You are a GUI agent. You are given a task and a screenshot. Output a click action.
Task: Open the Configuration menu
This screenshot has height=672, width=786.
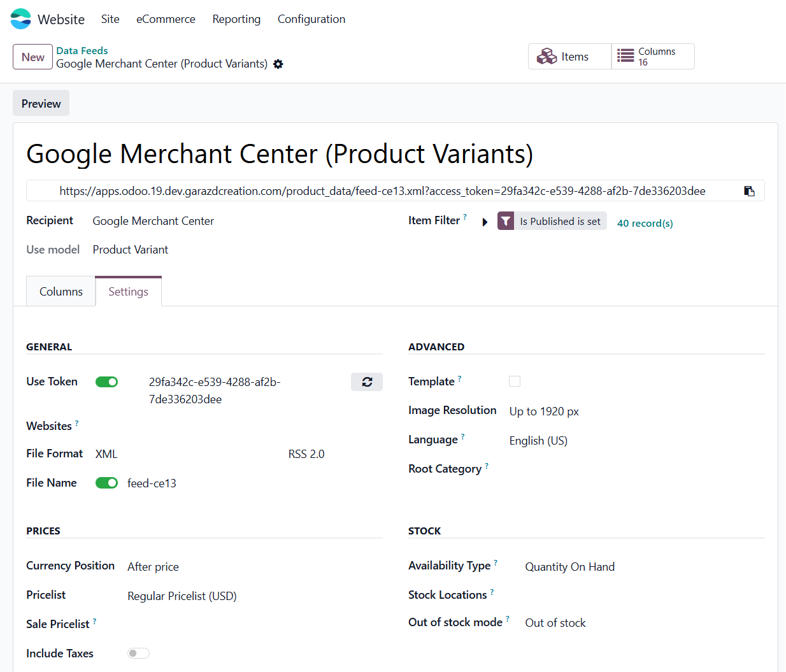pos(311,19)
